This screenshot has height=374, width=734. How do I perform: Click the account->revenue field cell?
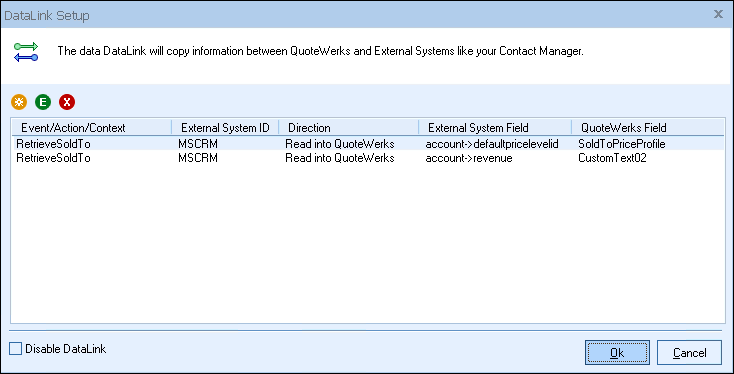pos(469,158)
